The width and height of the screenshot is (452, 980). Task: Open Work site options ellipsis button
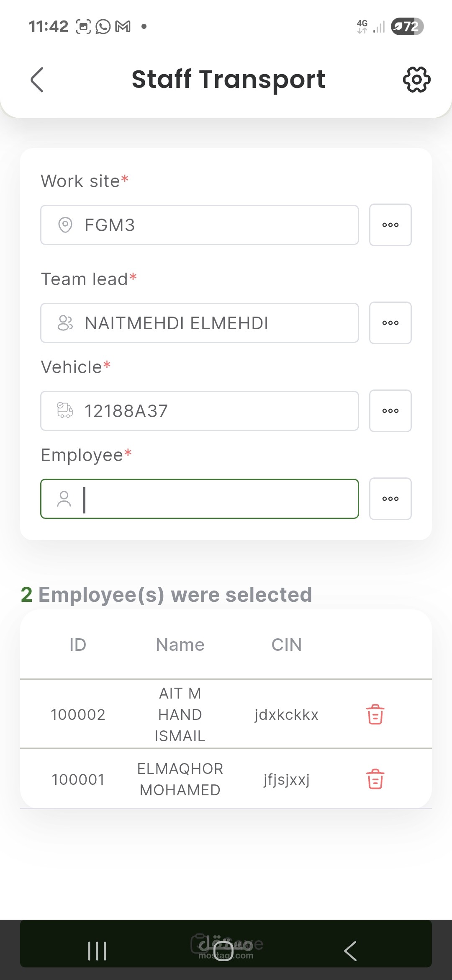coord(390,225)
